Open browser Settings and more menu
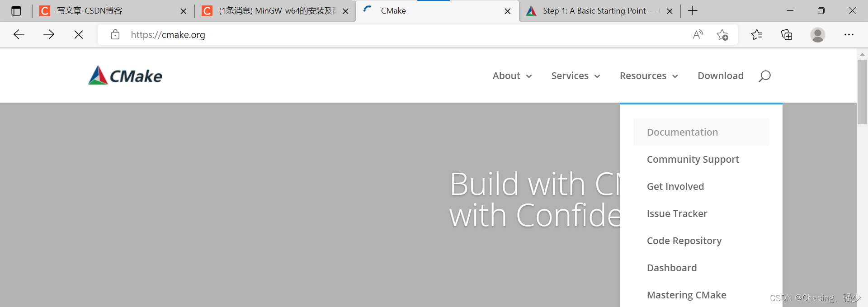The image size is (868, 307). pyautogui.click(x=849, y=34)
